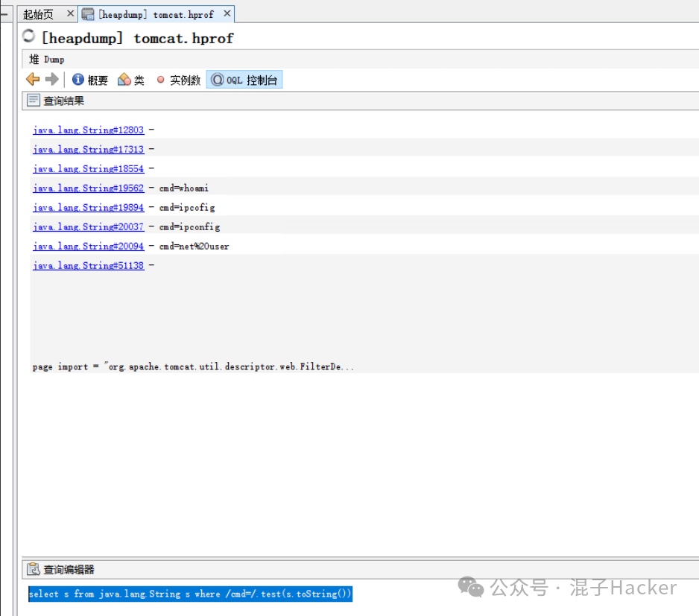
Task: Click the back arrow navigation icon
Action: click(33, 80)
